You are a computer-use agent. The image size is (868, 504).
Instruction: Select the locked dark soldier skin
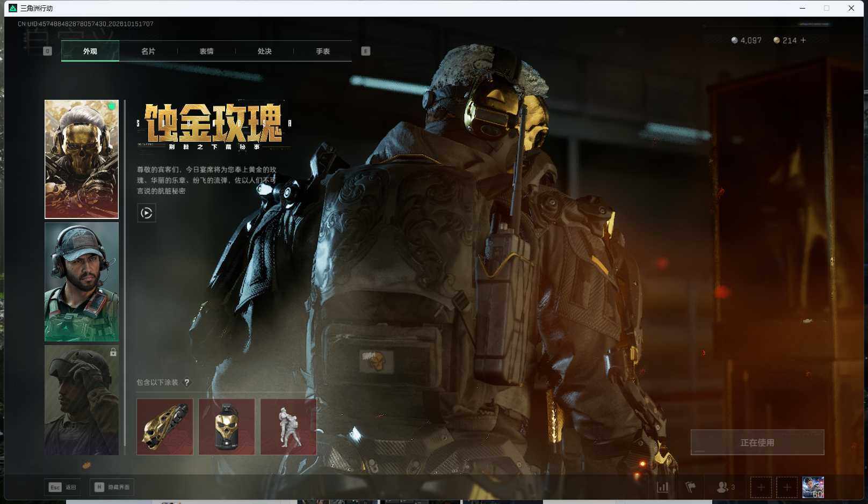click(x=82, y=400)
